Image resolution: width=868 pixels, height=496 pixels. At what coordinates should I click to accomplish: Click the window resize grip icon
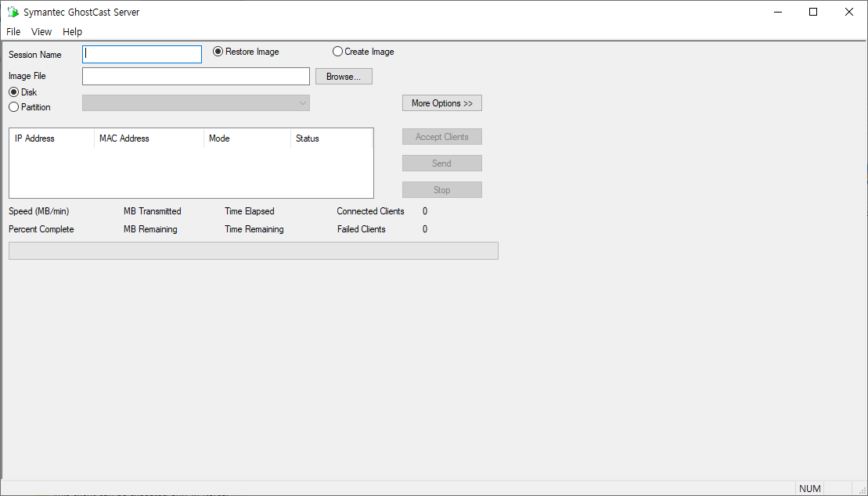(x=862, y=490)
